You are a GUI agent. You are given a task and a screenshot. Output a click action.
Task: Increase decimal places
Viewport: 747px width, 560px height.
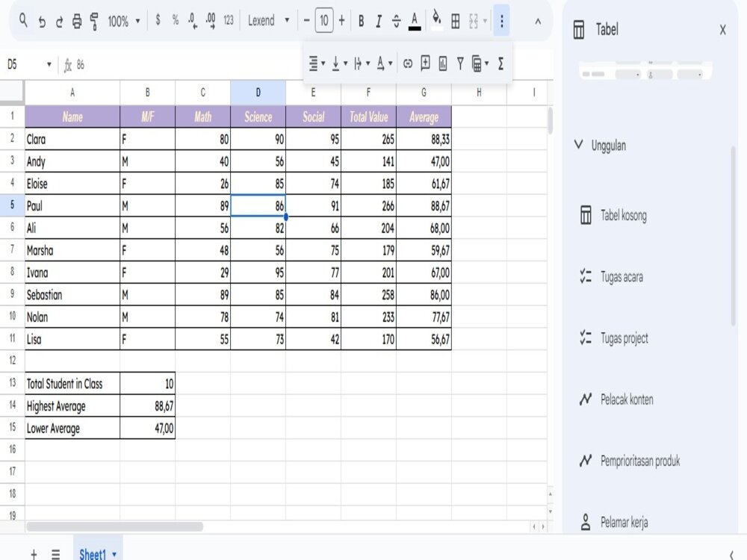point(210,21)
